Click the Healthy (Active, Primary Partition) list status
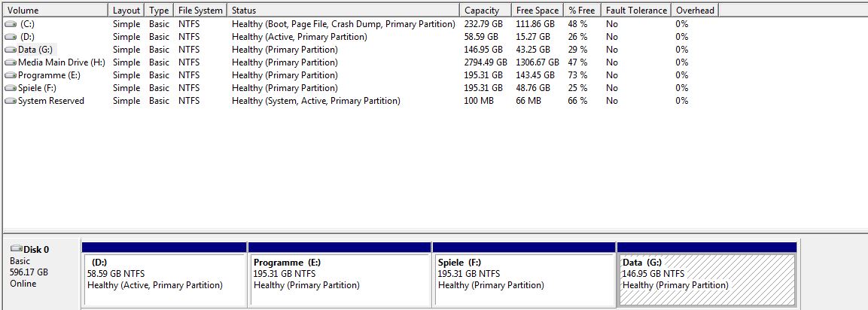 (300, 37)
